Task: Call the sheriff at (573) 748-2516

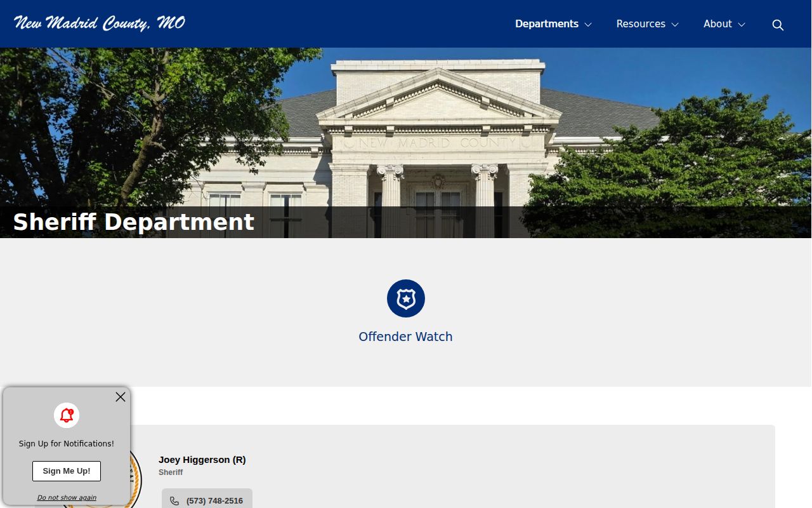Action: [x=207, y=500]
